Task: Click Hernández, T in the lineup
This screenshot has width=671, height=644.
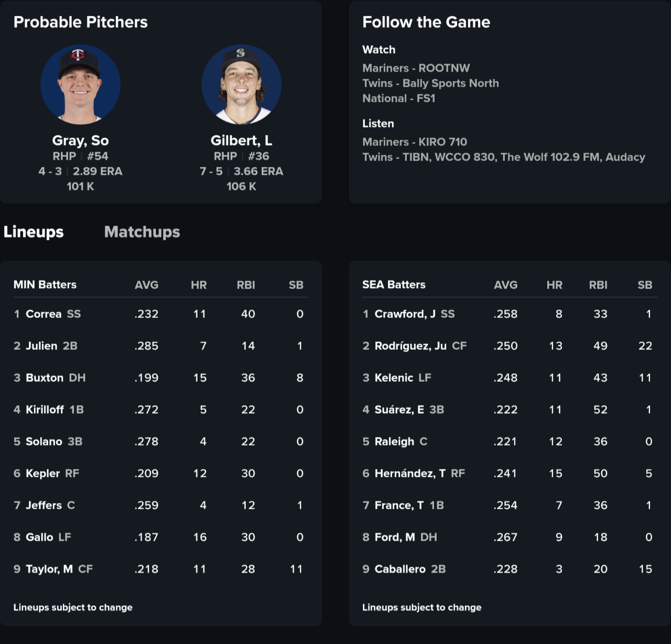Action: pyautogui.click(x=410, y=474)
